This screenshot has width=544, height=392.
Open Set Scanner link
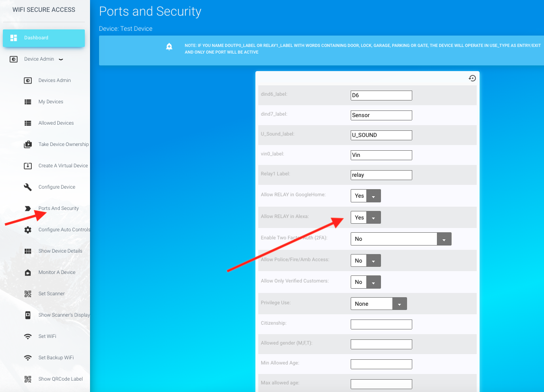[51, 294]
